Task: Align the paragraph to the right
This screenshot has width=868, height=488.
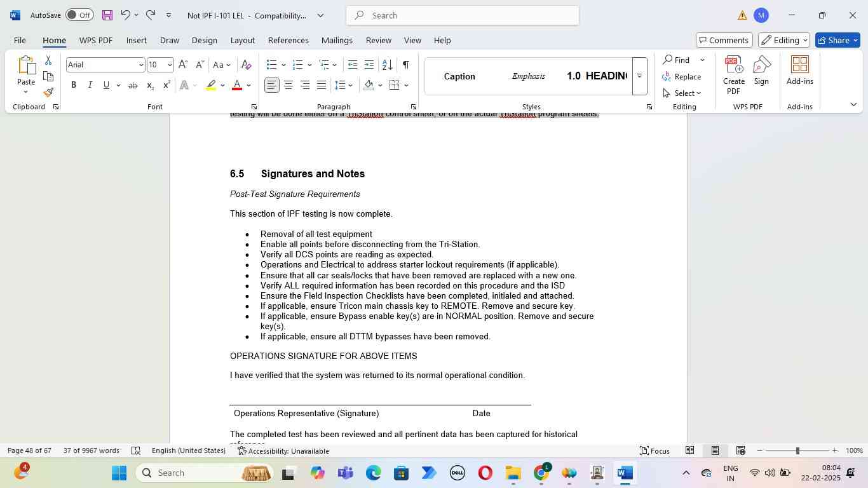Action: 305,85
